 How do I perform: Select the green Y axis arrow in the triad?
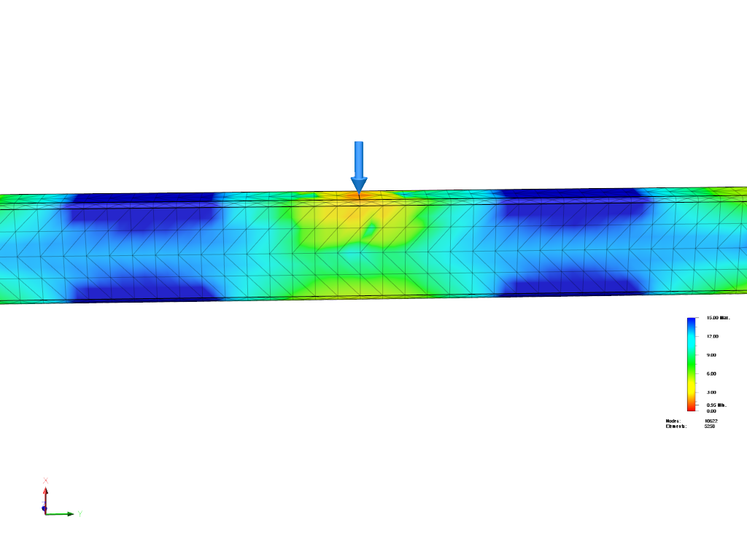point(61,514)
